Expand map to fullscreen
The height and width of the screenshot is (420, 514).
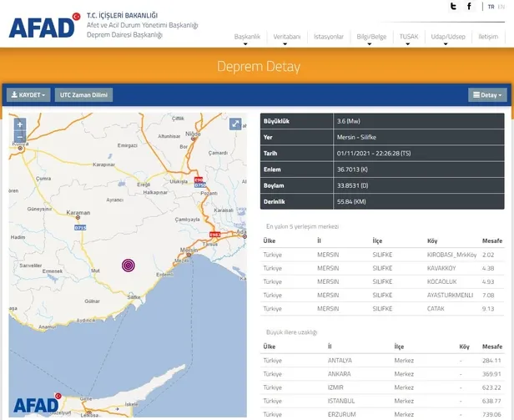pos(235,124)
